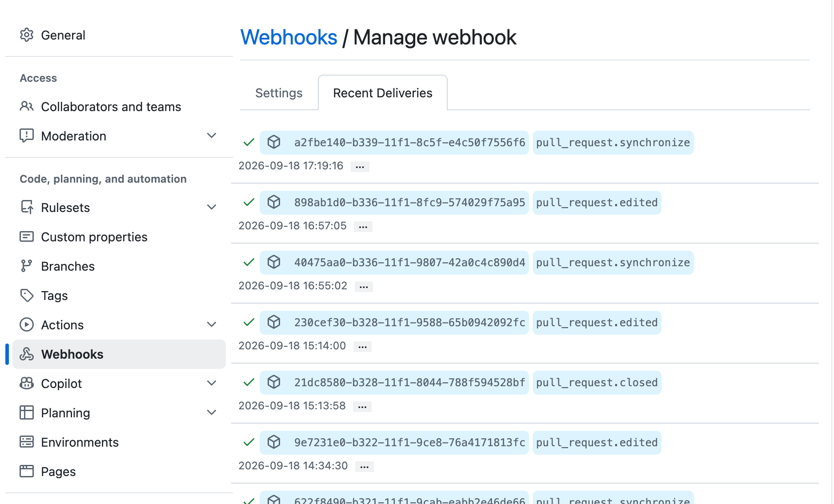Click the Actions play icon
This screenshot has width=834, height=504.
pyautogui.click(x=27, y=325)
